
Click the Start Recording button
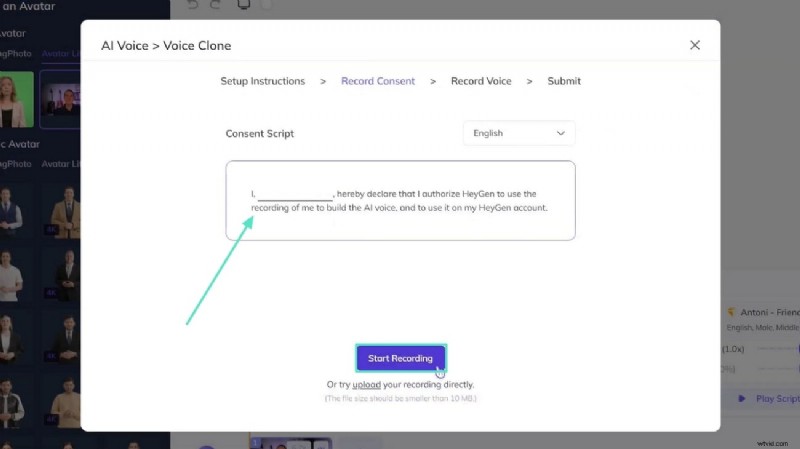401,358
